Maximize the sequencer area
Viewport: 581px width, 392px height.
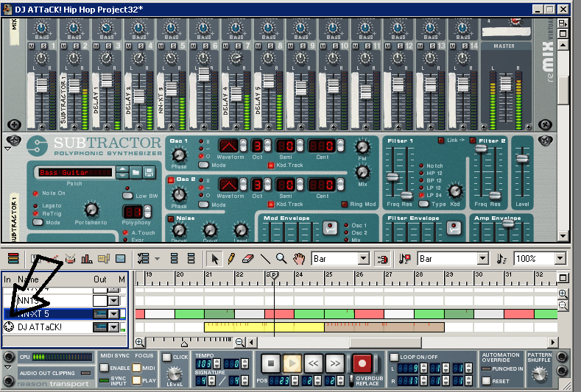coord(563,277)
